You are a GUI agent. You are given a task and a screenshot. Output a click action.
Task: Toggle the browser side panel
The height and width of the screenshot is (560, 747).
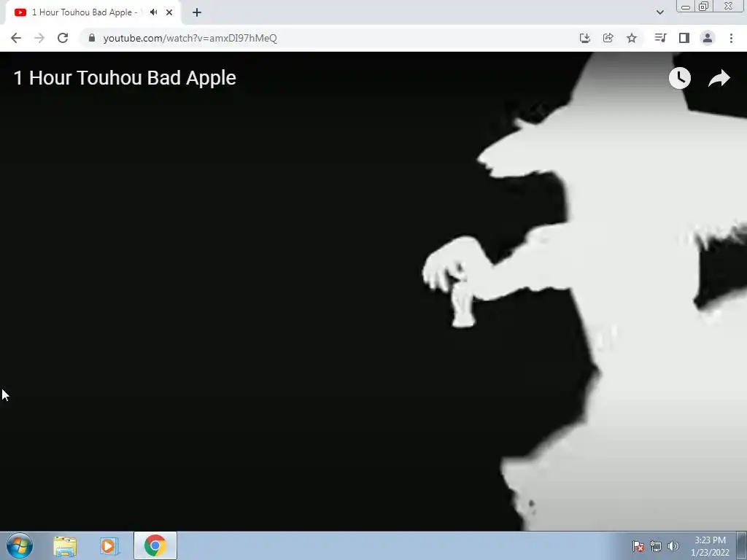[684, 38]
